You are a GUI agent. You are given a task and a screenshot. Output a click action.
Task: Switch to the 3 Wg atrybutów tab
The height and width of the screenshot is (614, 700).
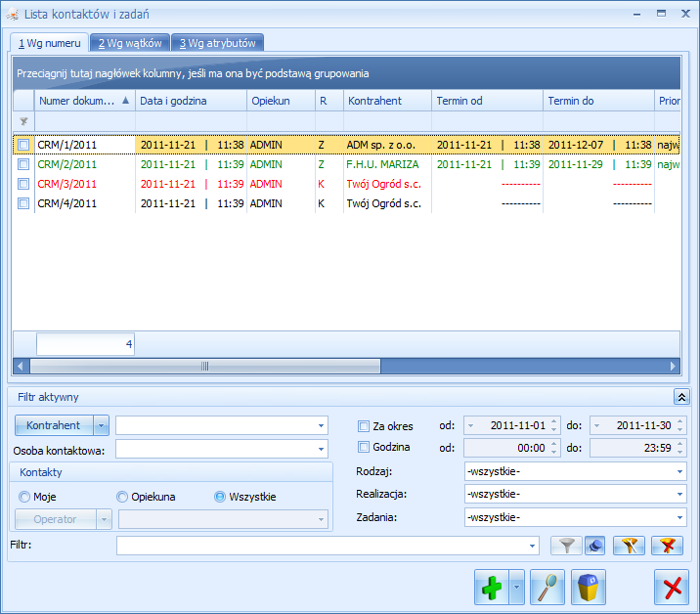(x=217, y=43)
